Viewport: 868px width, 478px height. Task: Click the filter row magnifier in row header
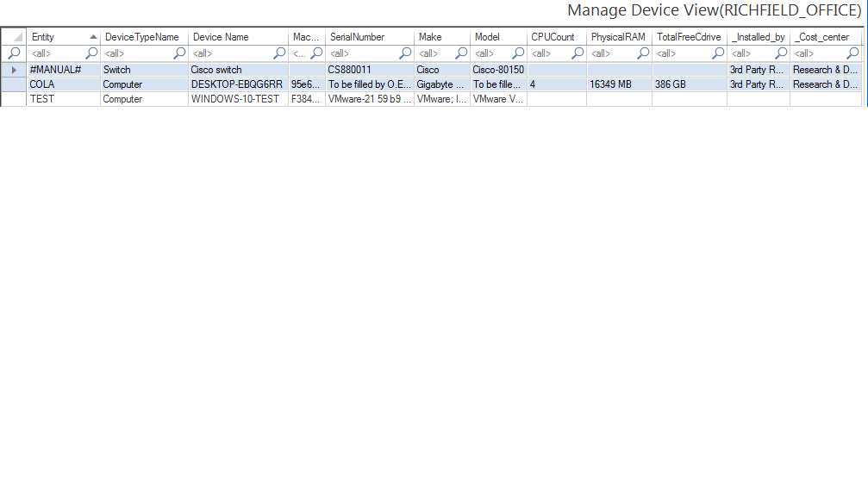pos(14,53)
